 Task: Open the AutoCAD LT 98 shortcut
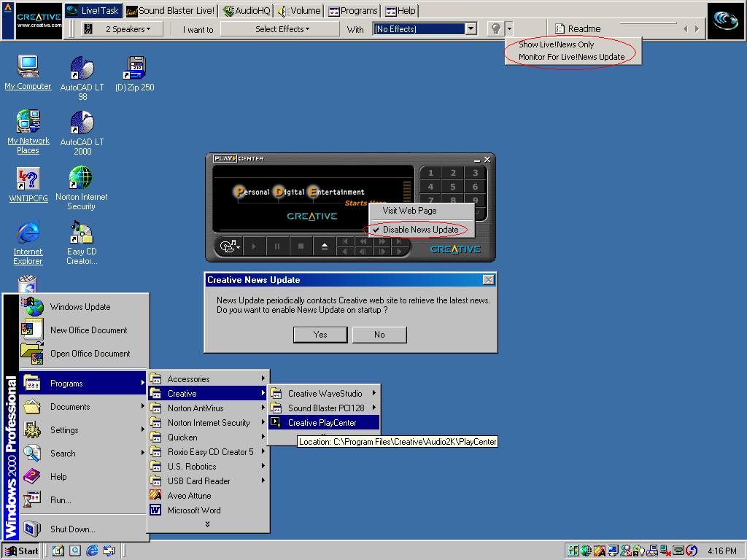coord(82,78)
